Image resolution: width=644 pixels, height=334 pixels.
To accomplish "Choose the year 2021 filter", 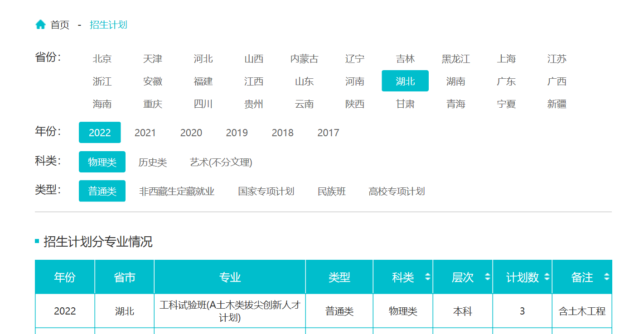I will [145, 133].
